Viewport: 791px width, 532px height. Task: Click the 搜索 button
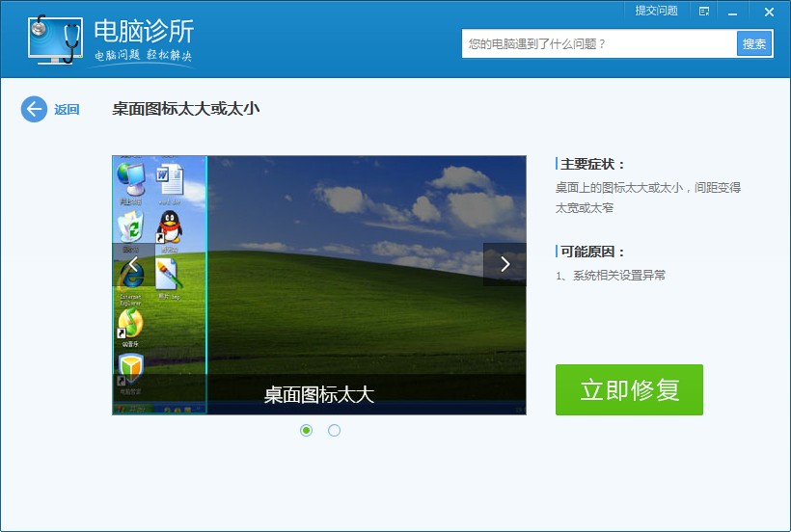(x=754, y=43)
